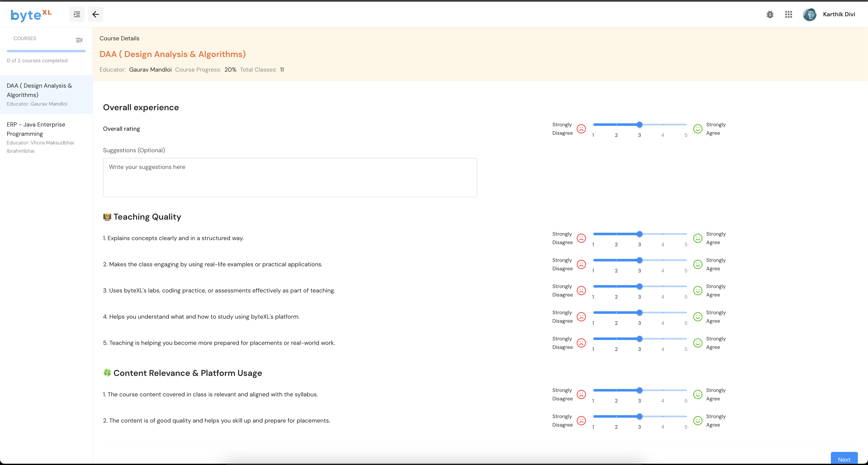Set Overall rating slider to 5
The height and width of the screenshot is (465, 868).
[x=686, y=125]
